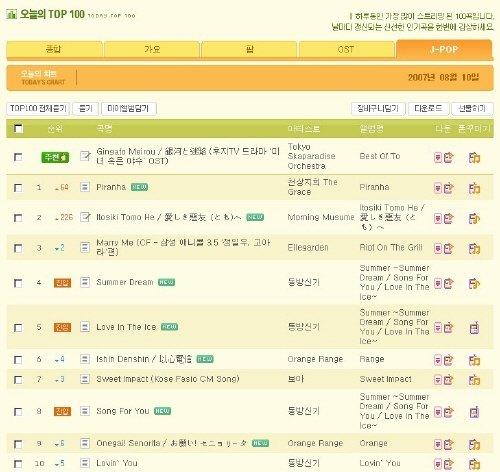Open lyrics icon for Itosiki Tomo He

[x=85, y=217]
